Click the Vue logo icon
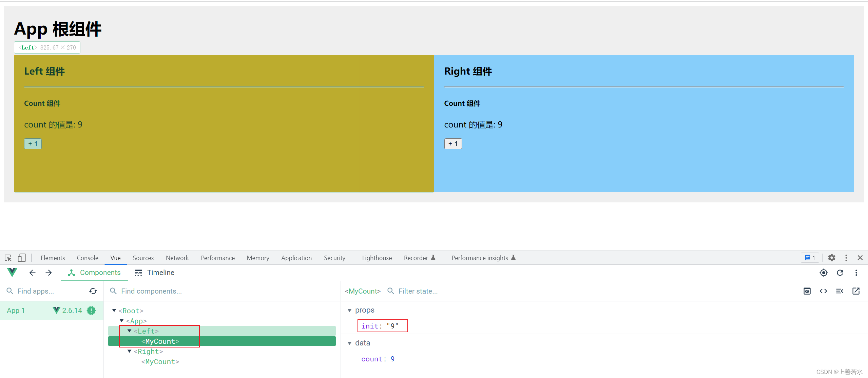 coord(12,273)
